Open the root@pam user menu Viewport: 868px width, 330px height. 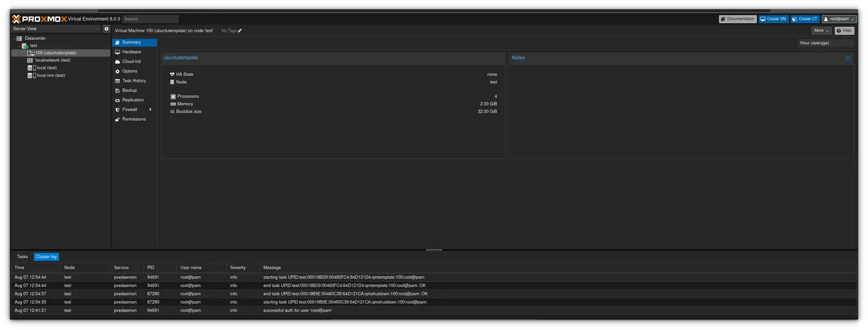pos(839,19)
